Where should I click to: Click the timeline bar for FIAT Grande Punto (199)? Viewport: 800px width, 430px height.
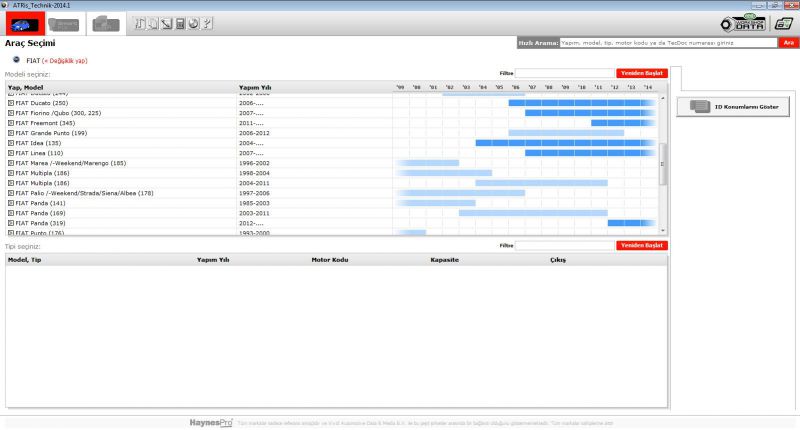coord(566,133)
